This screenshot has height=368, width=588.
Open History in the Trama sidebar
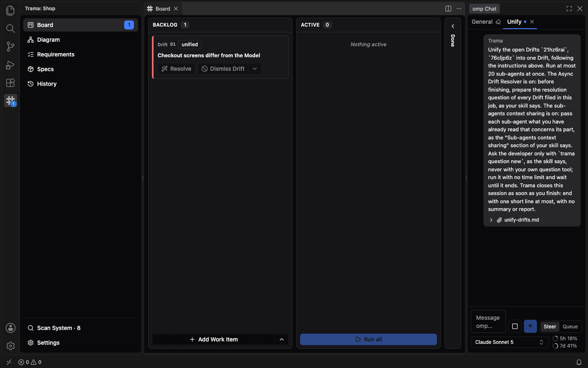click(x=80, y=84)
